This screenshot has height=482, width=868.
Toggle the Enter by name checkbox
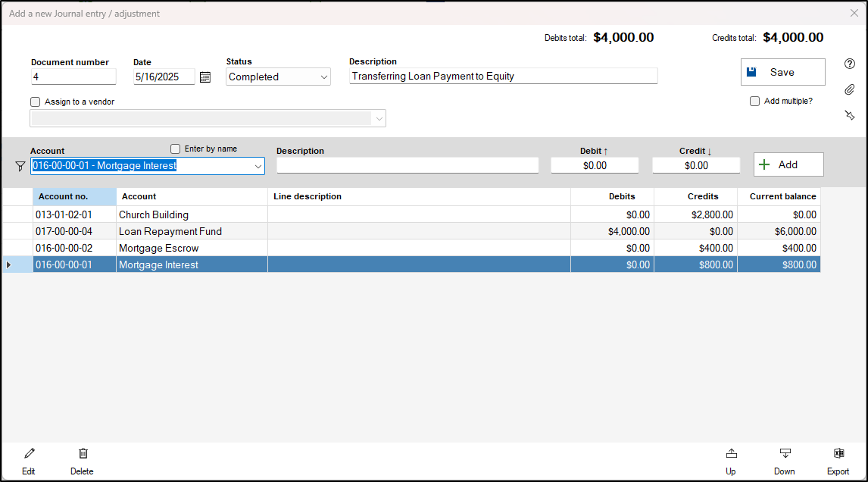175,149
